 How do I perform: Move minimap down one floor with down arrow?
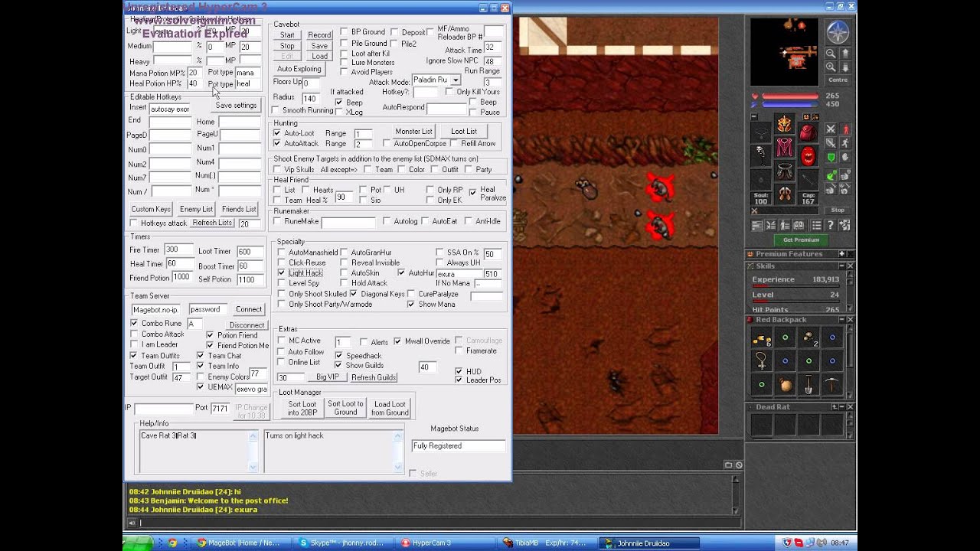845,67
